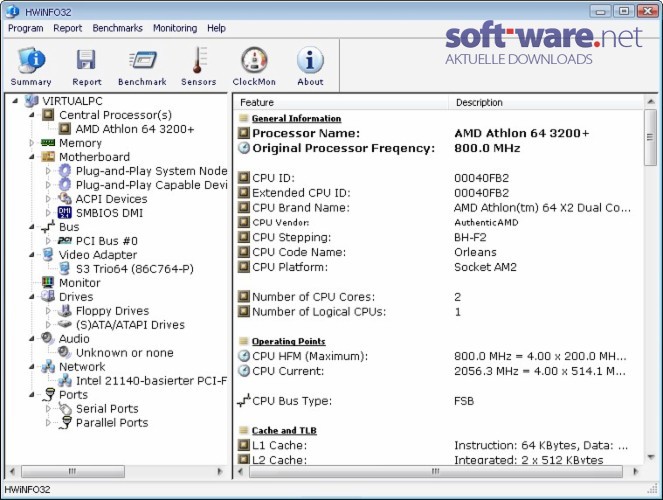Open the Report menu
Screen dimensions: 663x500
click(68, 28)
